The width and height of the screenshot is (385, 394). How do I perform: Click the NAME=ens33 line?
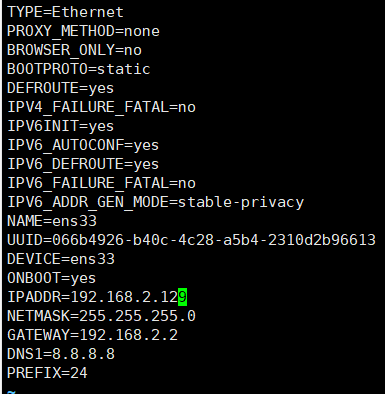pyautogui.click(x=52, y=221)
